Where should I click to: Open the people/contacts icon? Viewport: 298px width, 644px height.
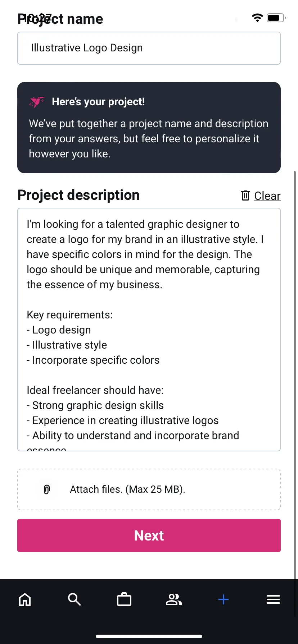coord(174,599)
